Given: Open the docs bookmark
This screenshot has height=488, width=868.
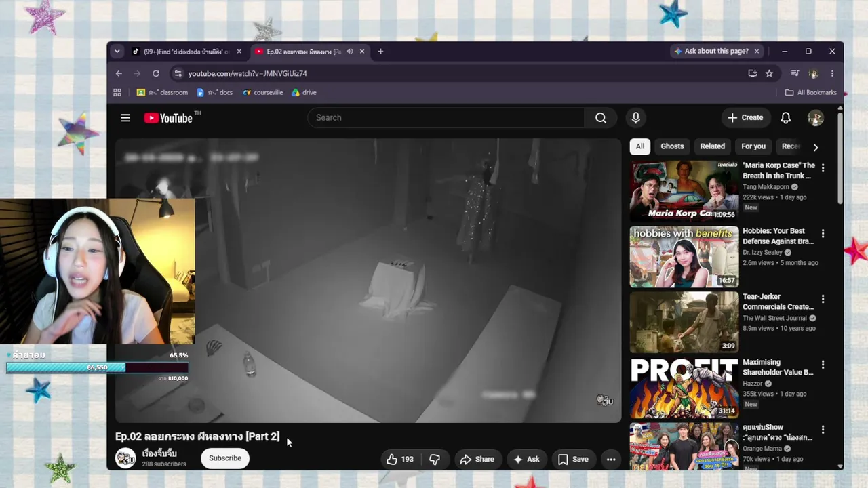Looking at the screenshot, I should [x=214, y=92].
